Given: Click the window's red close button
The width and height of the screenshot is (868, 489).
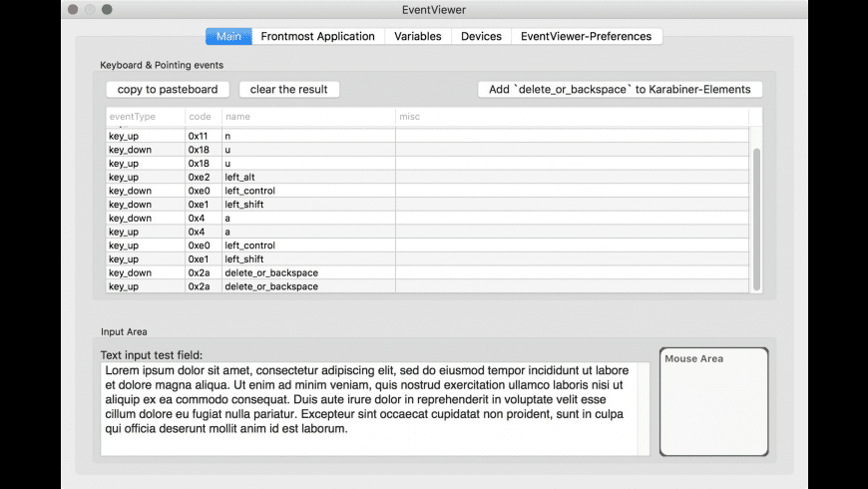Looking at the screenshot, I should [x=71, y=10].
